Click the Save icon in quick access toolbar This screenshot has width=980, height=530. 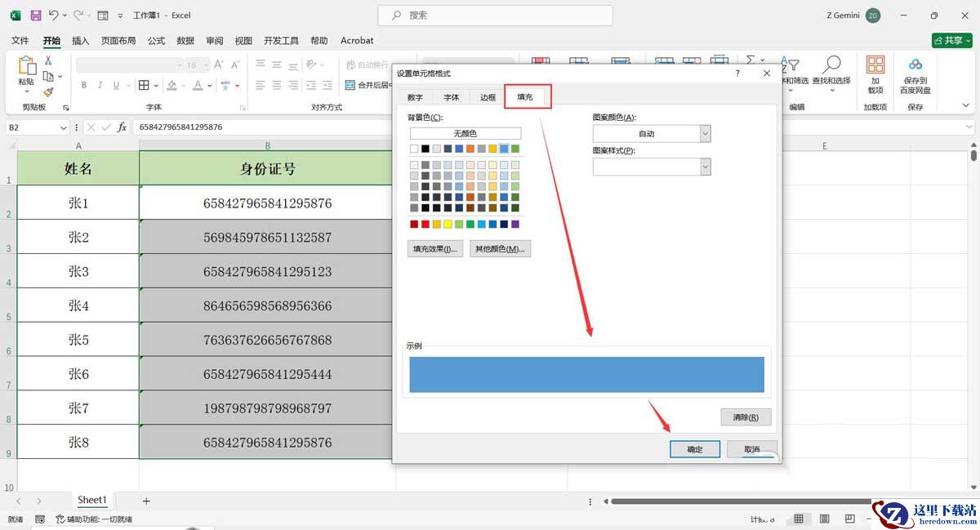coord(35,16)
